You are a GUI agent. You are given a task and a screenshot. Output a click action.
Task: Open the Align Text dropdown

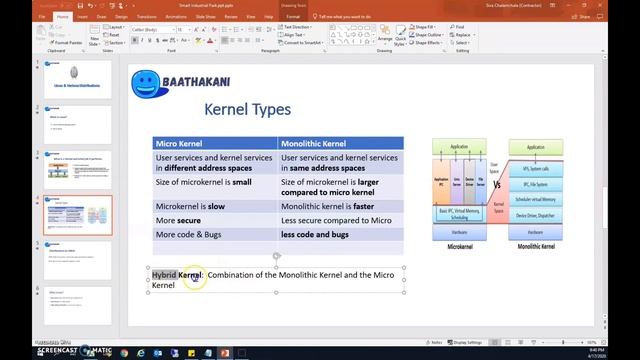tap(291, 35)
